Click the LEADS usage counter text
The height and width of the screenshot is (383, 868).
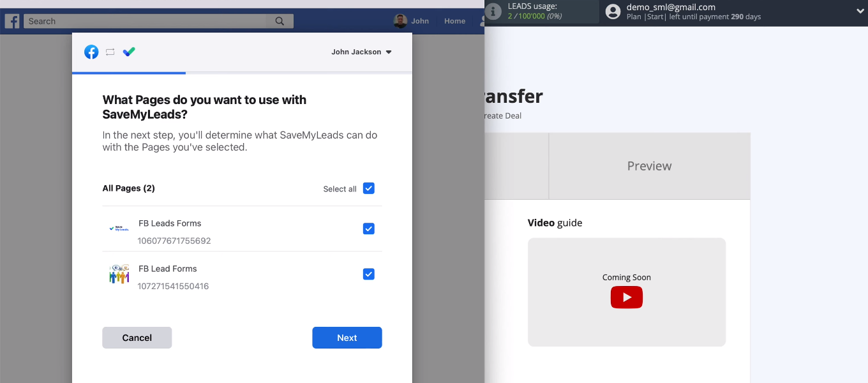point(535,16)
